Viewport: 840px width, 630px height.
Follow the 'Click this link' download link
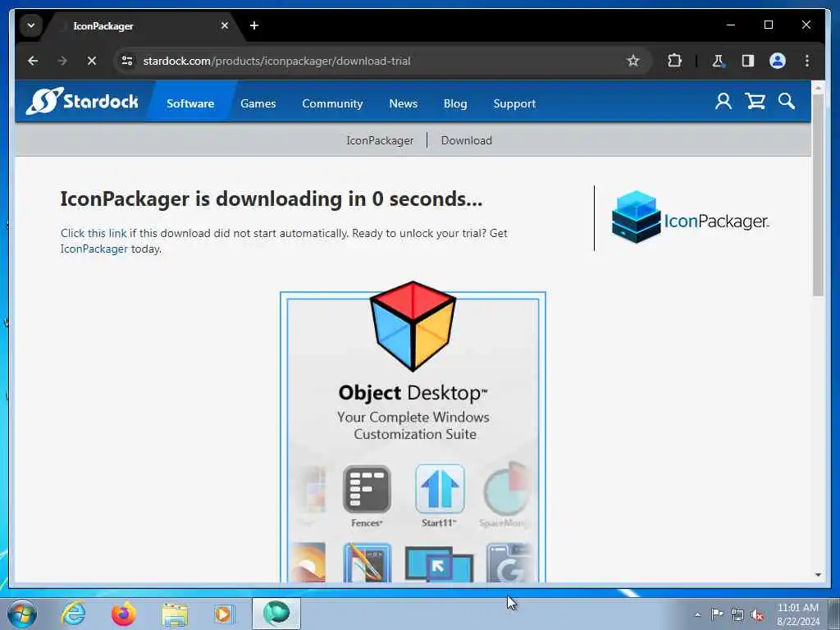94,233
